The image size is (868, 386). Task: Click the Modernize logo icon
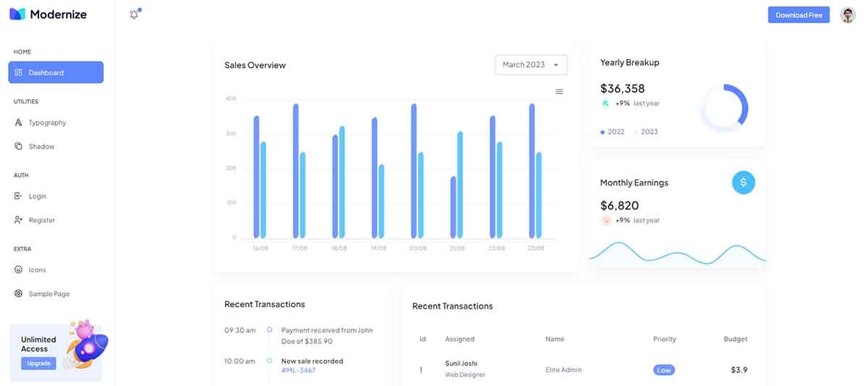tap(17, 14)
